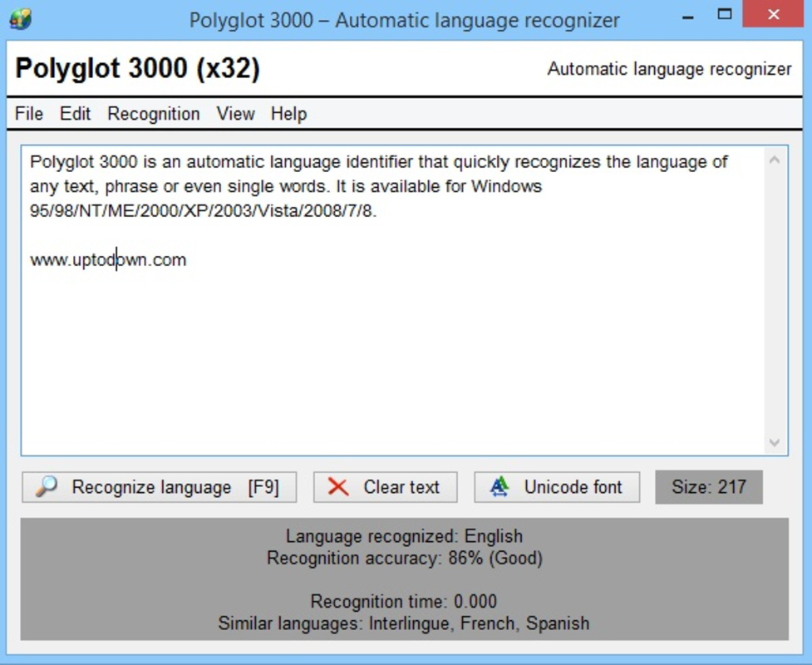Viewport: 812px width, 665px height.
Task: Click 'Recognition accuracy: 86% (Good)' text
Action: tap(405, 559)
